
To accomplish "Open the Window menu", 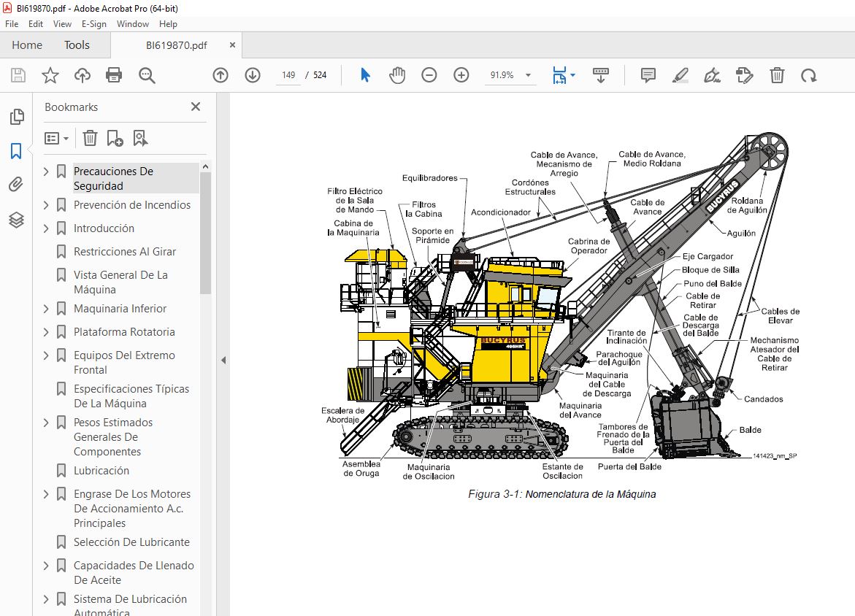I will tap(132, 24).
